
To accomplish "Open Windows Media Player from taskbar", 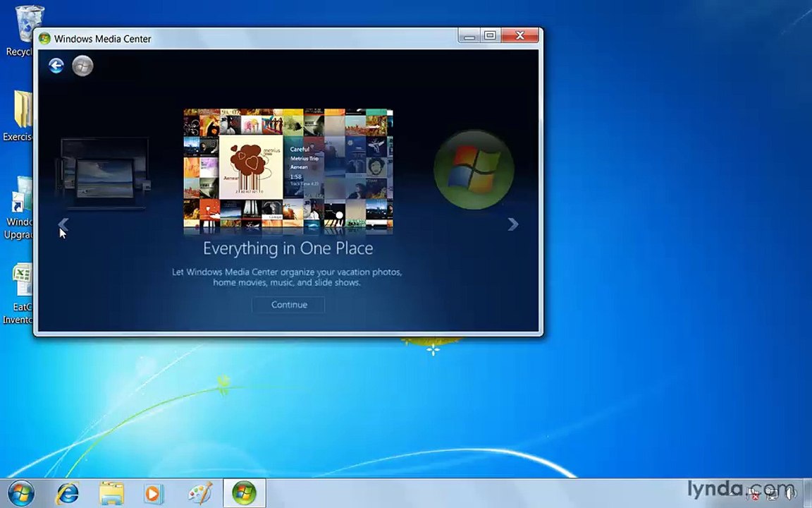I will point(153,493).
